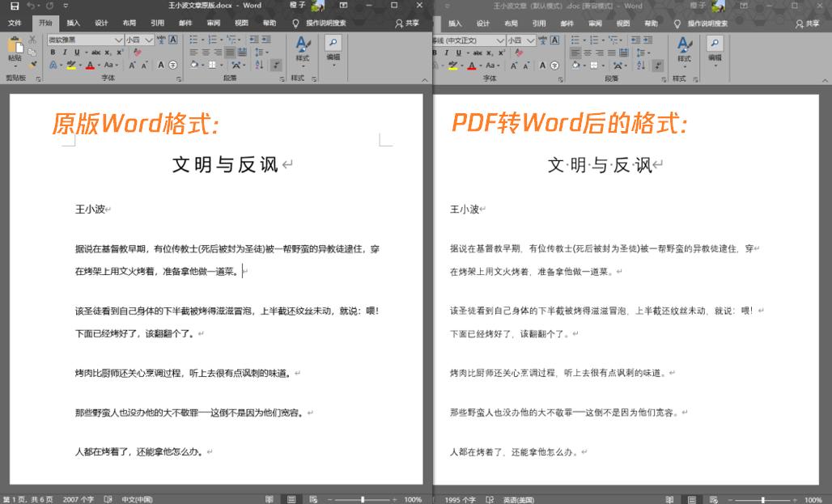
Task: Click 操作说明搜索 in the docx window
Action: (x=324, y=23)
